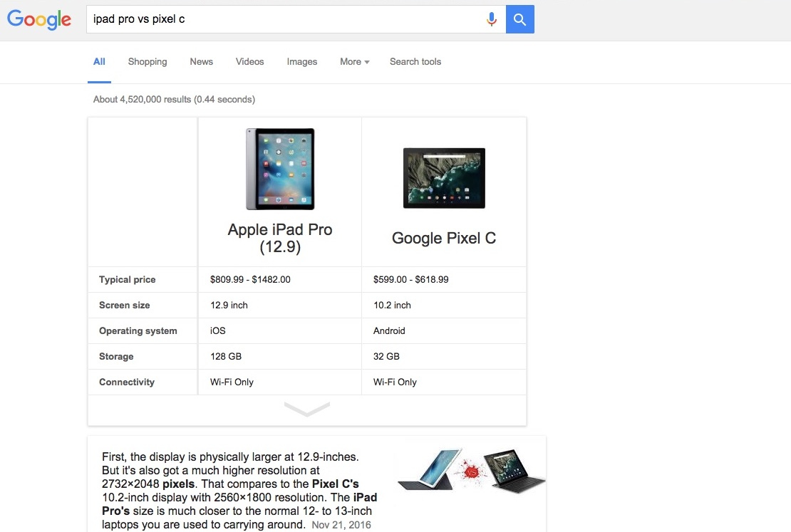Click the iPad Pro price range

coord(250,280)
